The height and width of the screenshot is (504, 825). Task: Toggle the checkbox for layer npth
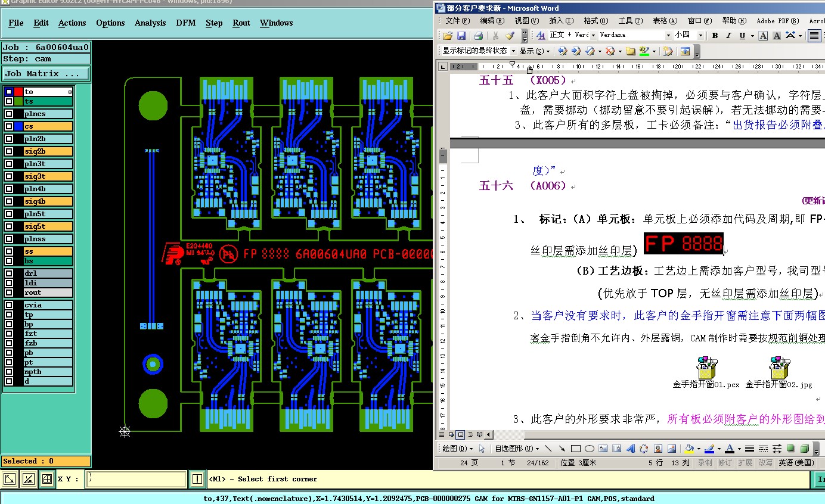point(8,372)
